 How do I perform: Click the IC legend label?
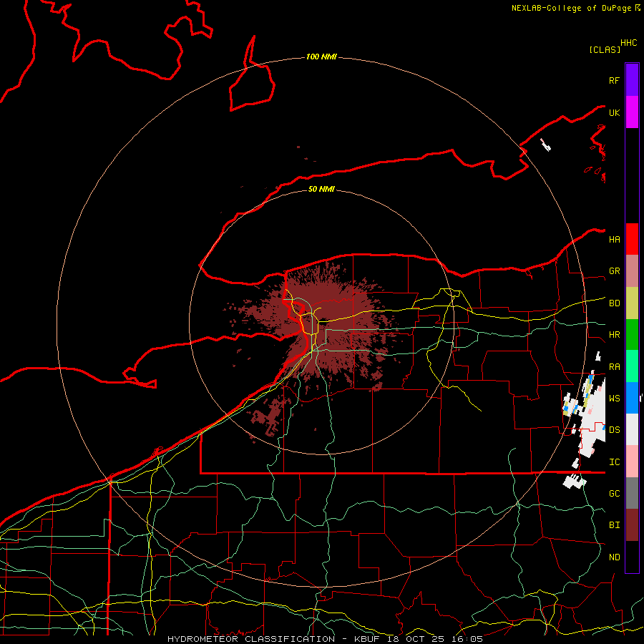[614, 462]
